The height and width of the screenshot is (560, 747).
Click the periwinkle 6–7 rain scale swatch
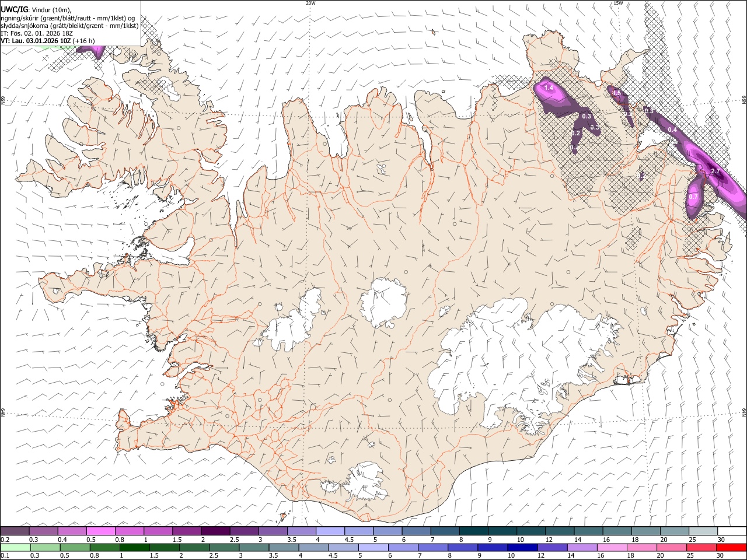(404, 547)
